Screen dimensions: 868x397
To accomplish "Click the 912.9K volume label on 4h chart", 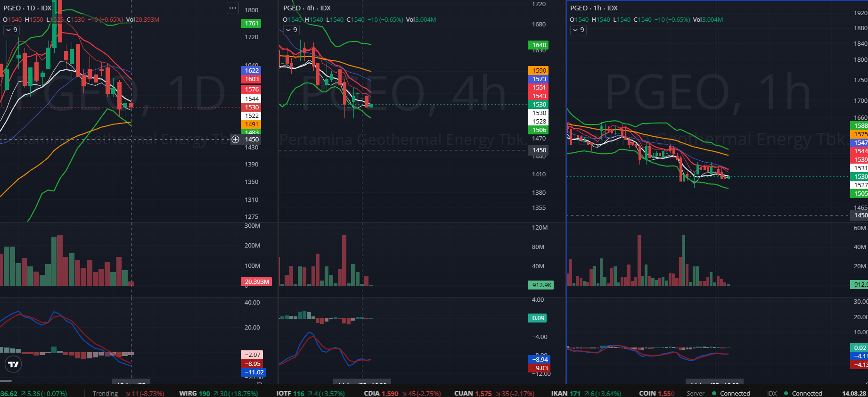I will tap(541, 285).
